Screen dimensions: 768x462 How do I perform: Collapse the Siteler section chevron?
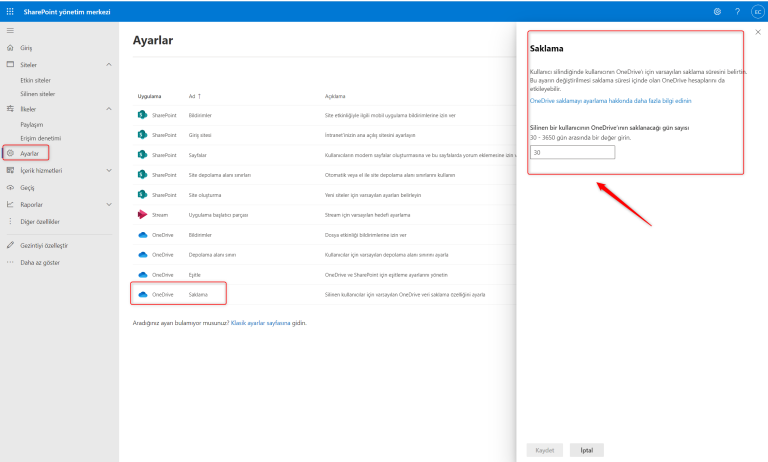tap(108, 64)
